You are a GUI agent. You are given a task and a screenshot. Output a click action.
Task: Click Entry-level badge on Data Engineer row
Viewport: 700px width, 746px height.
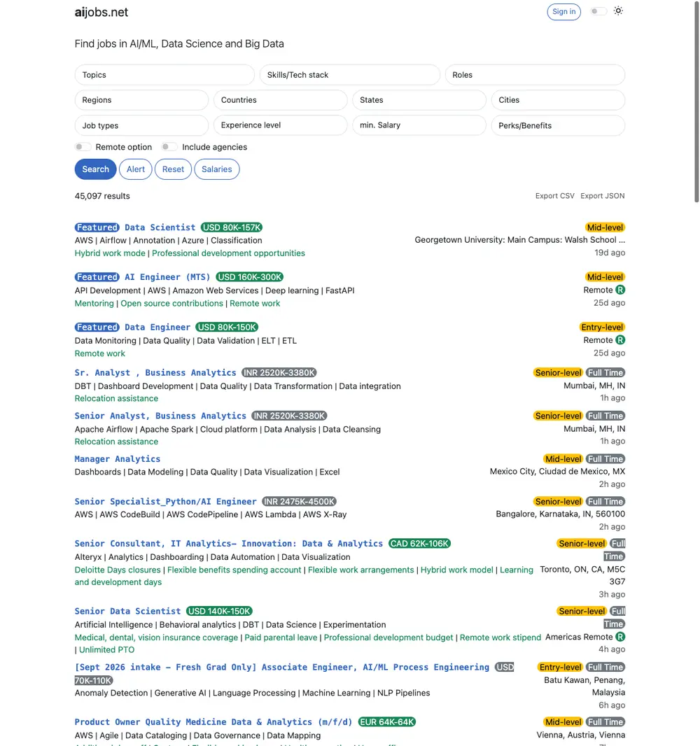coord(602,328)
